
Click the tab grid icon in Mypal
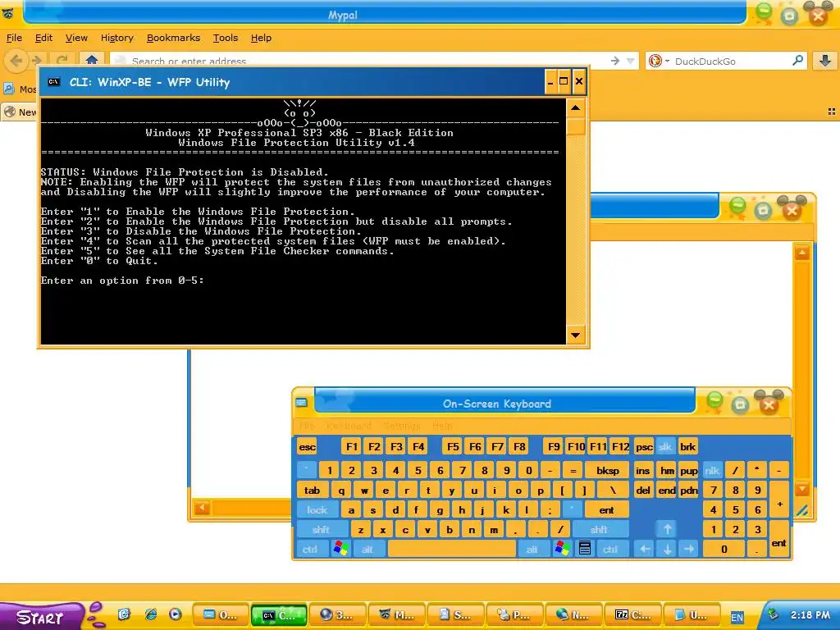pos(832,112)
